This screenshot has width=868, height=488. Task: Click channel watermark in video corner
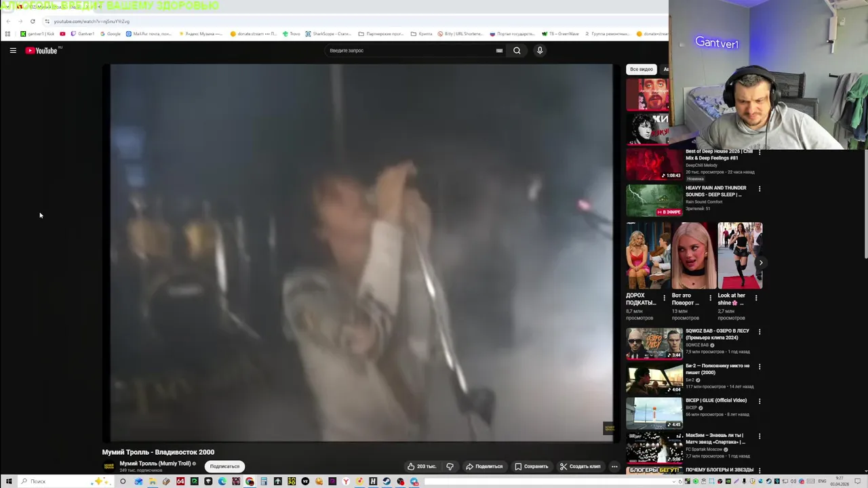coord(608,428)
